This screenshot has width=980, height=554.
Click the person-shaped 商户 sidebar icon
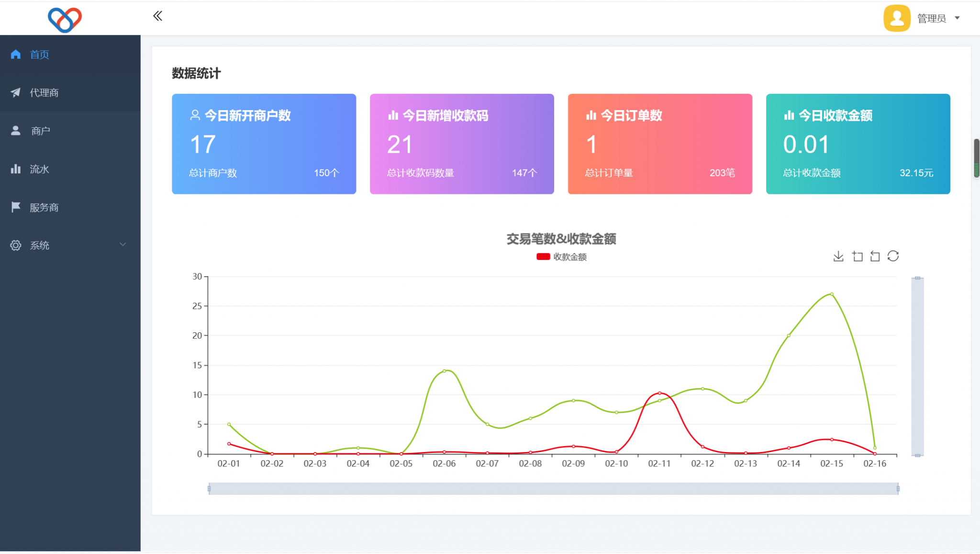[16, 130]
